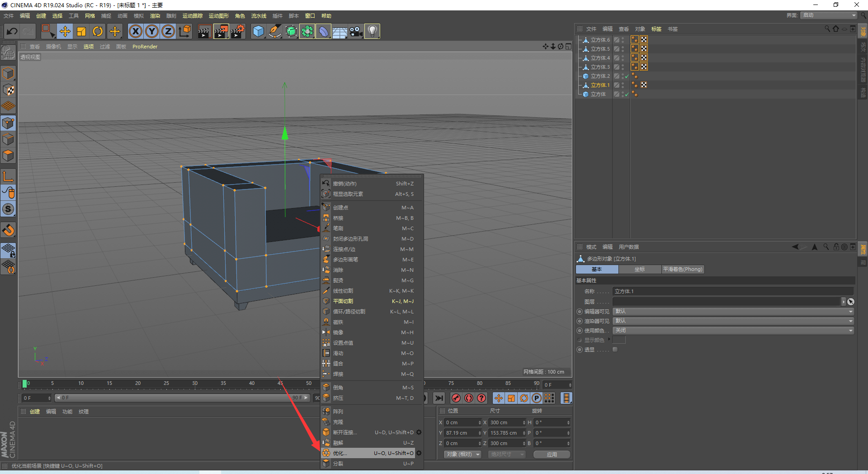Click the render to picture viewer icon
Screen dimensions: 868x474
tap(221, 31)
